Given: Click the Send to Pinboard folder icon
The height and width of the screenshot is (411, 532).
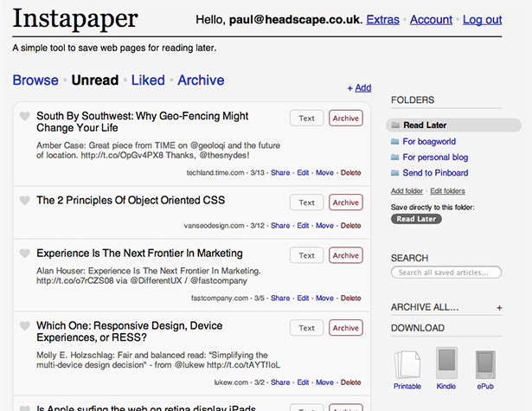Looking at the screenshot, I should pos(395,173).
